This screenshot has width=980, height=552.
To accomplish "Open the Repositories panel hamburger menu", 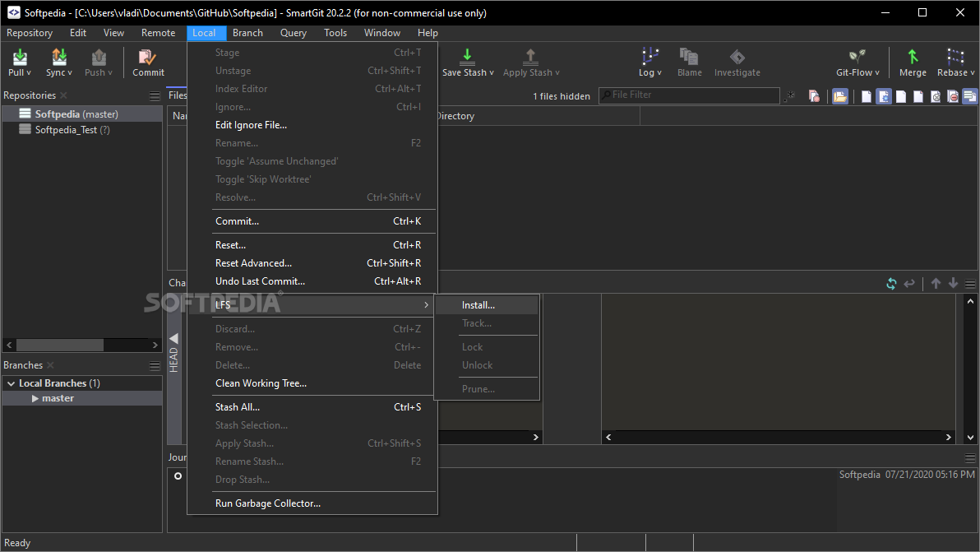I will (155, 95).
